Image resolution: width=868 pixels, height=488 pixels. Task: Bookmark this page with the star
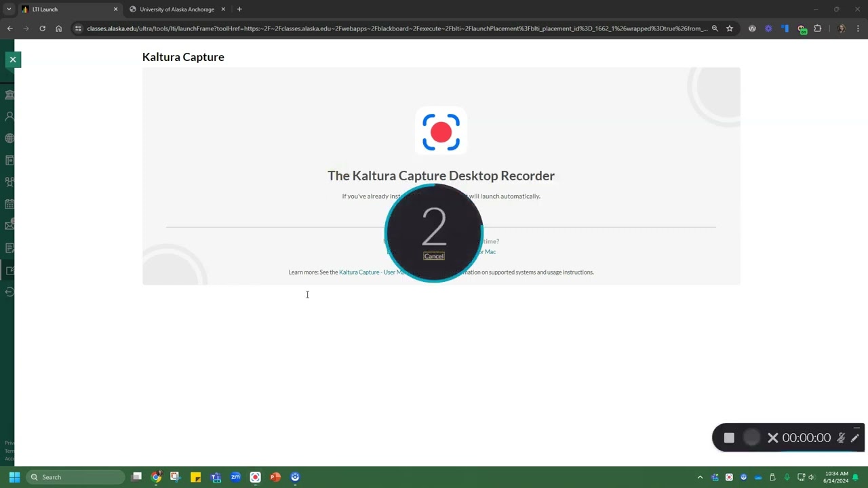tap(730, 28)
